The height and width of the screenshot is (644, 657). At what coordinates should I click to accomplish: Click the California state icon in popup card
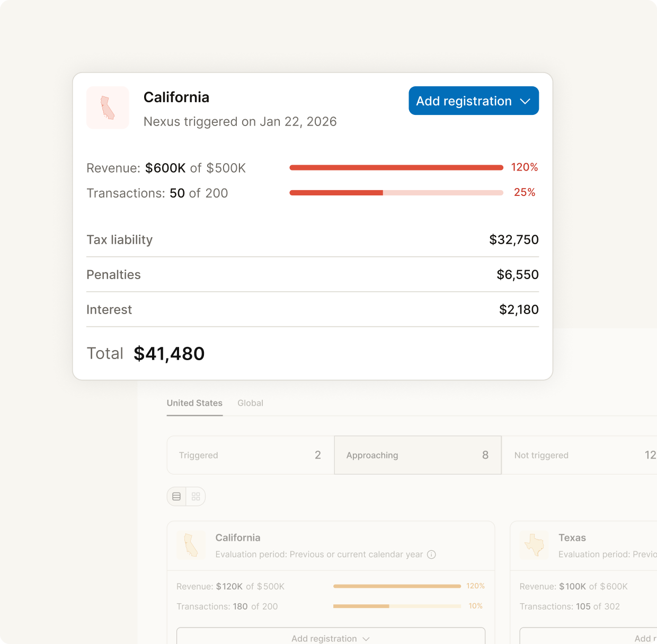(x=108, y=108)
